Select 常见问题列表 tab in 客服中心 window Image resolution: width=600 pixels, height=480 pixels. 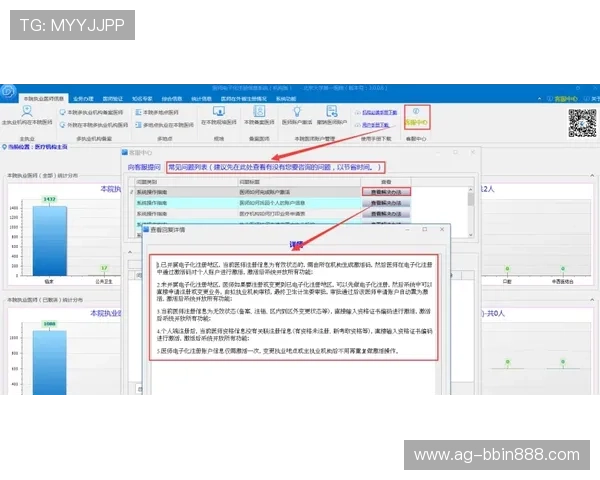pyautogui.click(x=275, y=167)
